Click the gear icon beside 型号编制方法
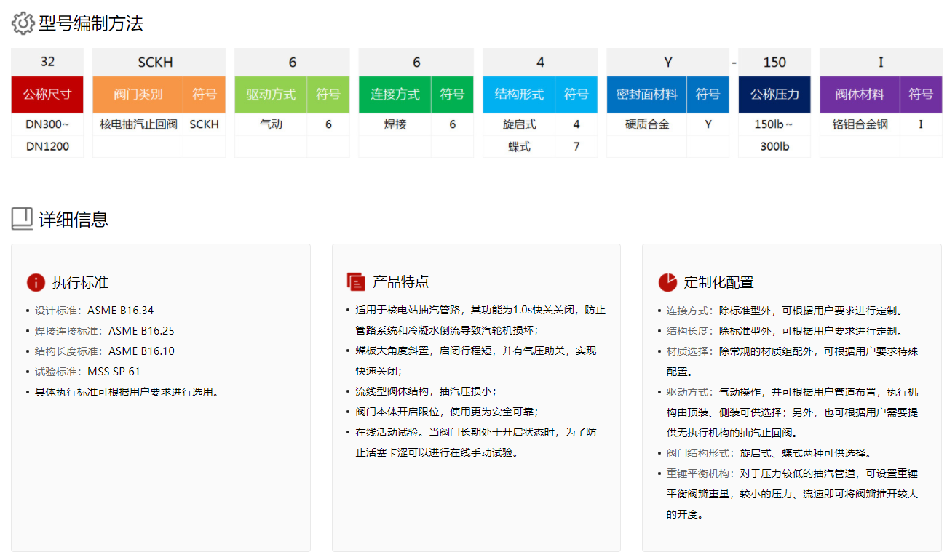This screenshot has width=947, height=560. [x=23, y=22]
